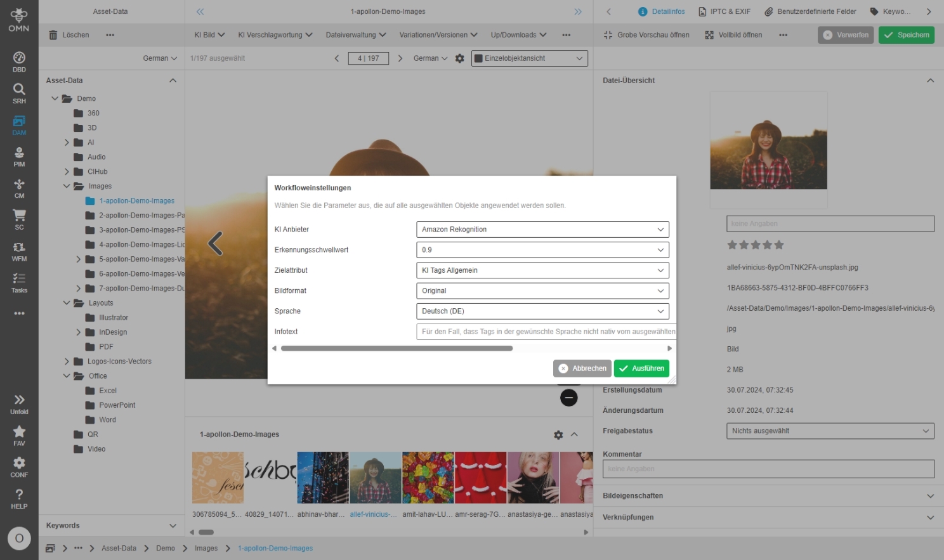Image resolution: width=944 pixels, height=560 pixels.
Task: Open the Erkennungsschwellwert dropdown
Action: pos(542,250)
